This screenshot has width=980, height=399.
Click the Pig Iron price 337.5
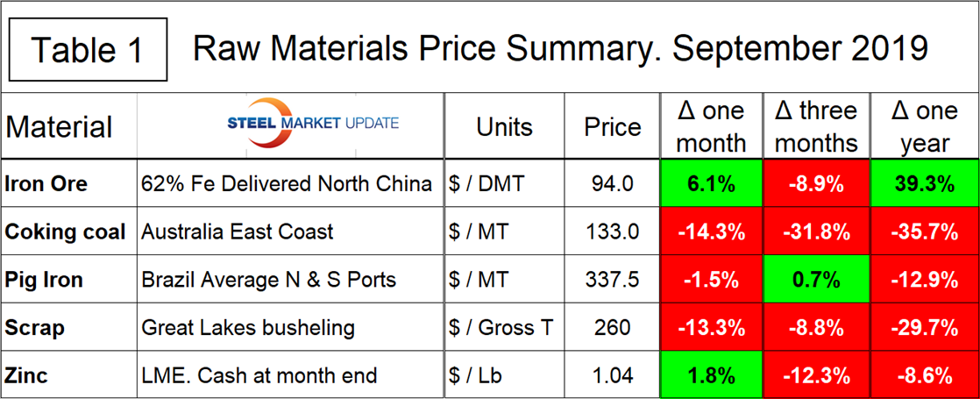coord(613,280)
